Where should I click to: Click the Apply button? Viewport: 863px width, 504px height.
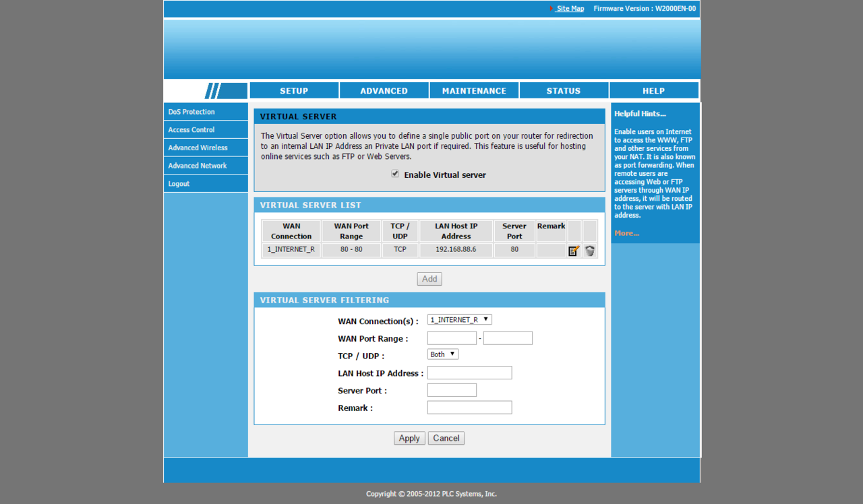(409, 438)
